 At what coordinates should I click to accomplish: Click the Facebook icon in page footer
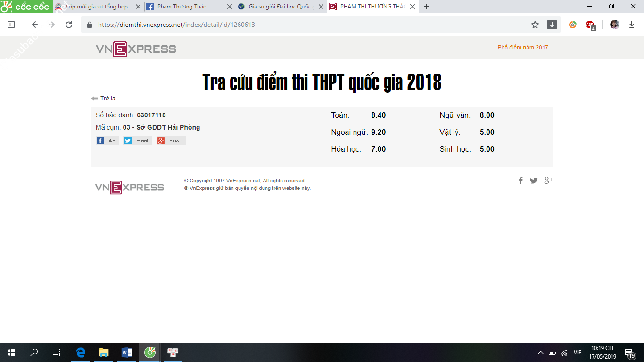click(x=520, y=181)
